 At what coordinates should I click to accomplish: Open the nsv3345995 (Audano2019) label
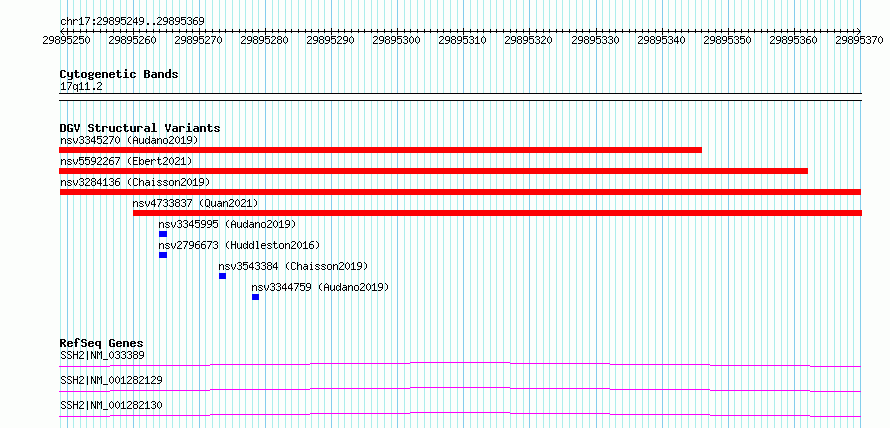point(227,224)
